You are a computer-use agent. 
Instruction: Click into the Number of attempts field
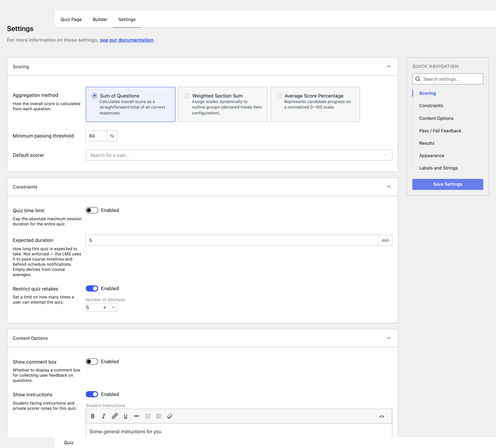click(93, 307)
